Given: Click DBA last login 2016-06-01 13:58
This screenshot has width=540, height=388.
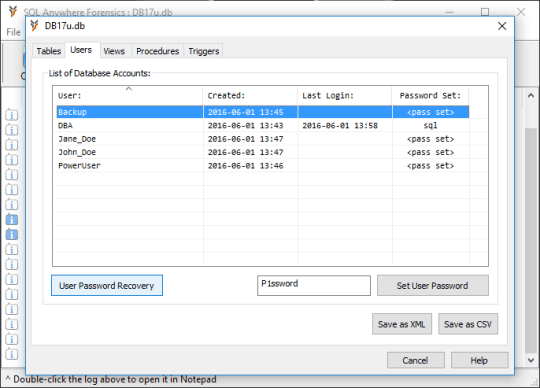Looking at the screenshot, I should [340, 125].
